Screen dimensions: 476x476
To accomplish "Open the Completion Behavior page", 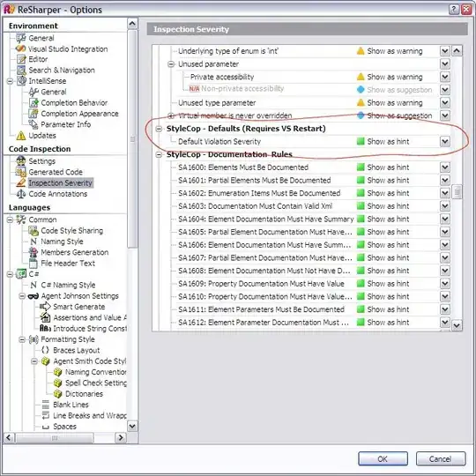I will tap(74, 102).
